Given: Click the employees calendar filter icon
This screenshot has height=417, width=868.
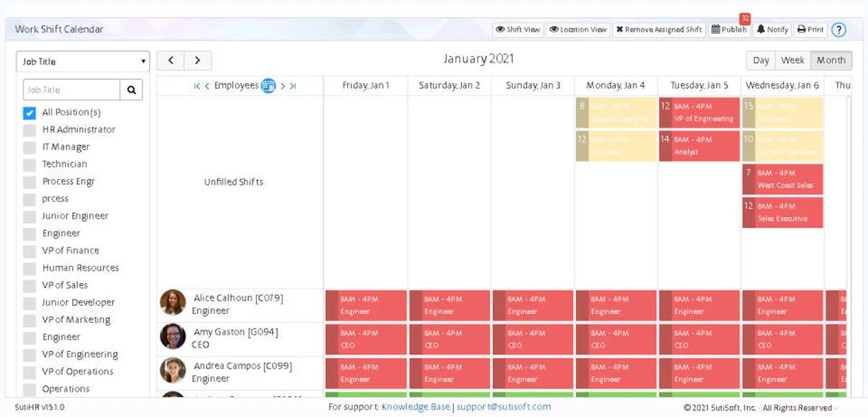Looking at the screenshot, I should click(268, 85).
